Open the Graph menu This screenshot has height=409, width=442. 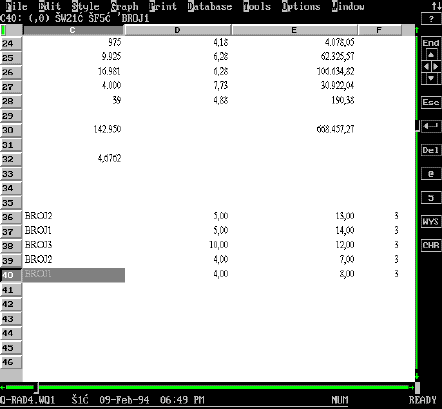click(x=125, y=6)
